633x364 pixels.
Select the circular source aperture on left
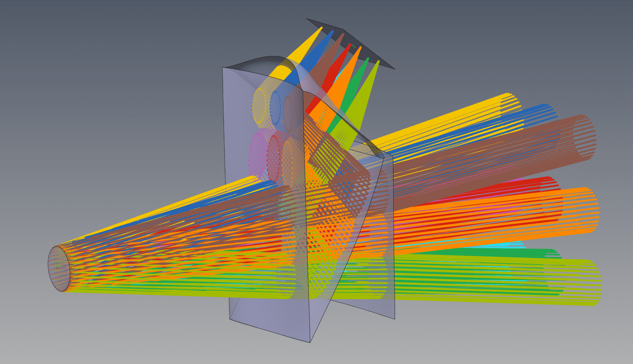pyautogui.click(x=59, y=269)
